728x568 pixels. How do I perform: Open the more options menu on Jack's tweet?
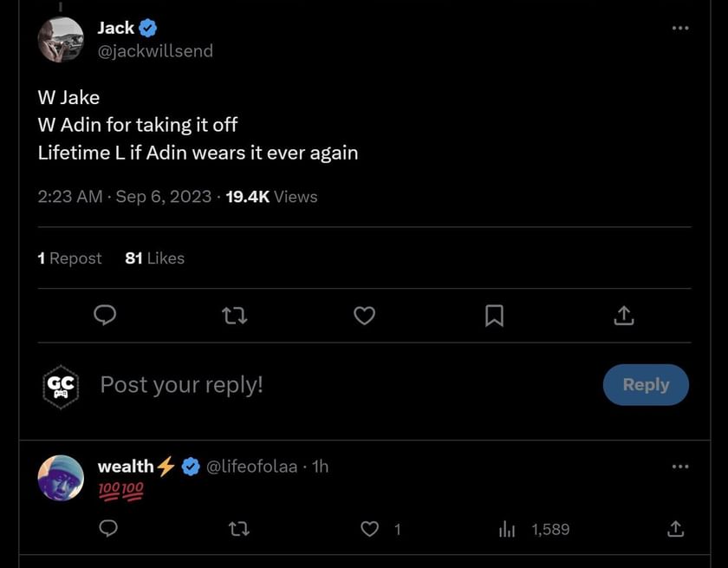pyautogui.click(x=680, y=29)
